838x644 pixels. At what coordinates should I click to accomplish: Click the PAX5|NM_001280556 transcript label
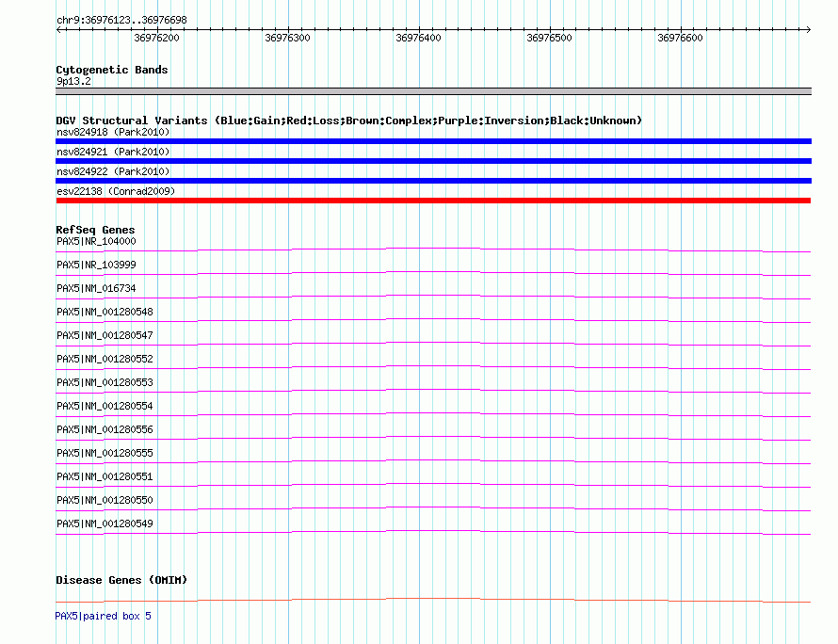point(105,429)
